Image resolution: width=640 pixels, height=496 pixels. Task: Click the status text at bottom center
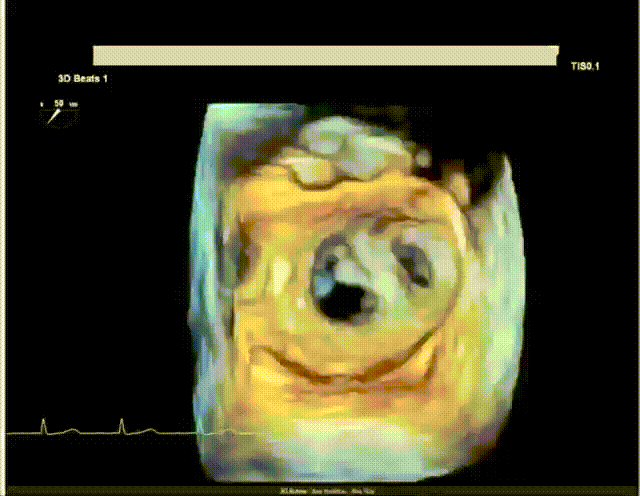pos(320,491)
